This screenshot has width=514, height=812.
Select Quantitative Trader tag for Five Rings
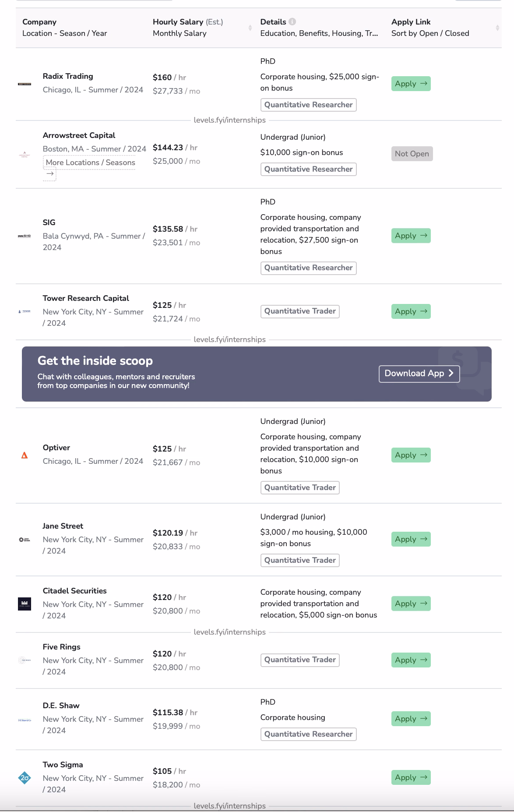(300, 660)
